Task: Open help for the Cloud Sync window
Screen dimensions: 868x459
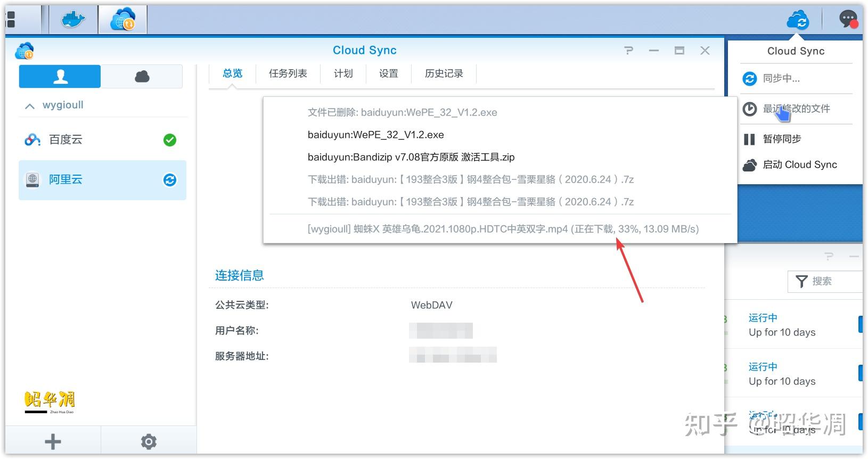Action: coord(629,51)
